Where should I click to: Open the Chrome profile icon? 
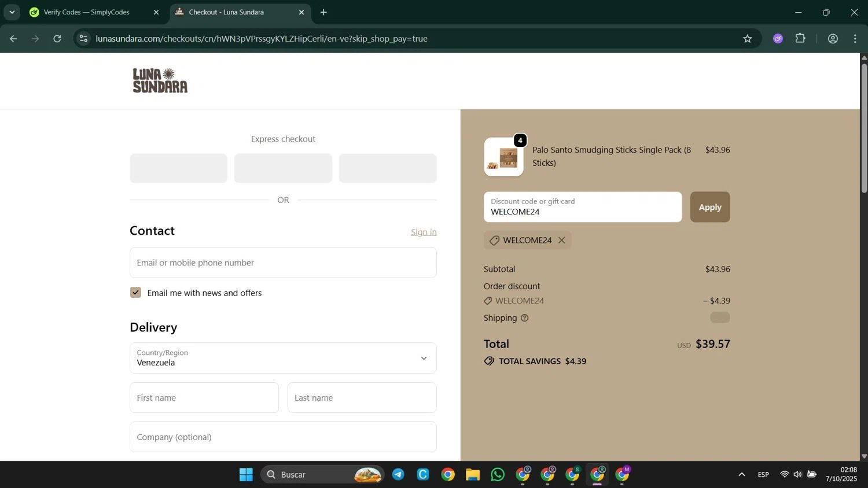tap(833, 39)
